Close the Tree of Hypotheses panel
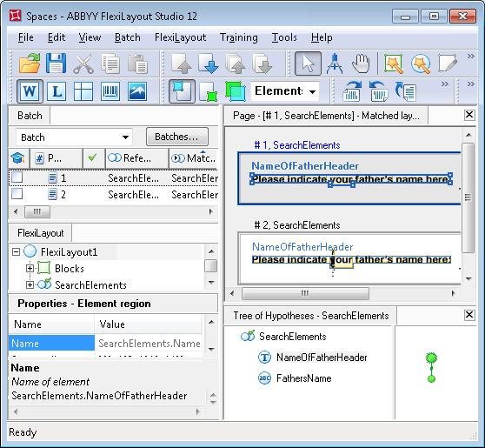Image resolution: width=485 pixels, height=448 pixels. [469, 315]
